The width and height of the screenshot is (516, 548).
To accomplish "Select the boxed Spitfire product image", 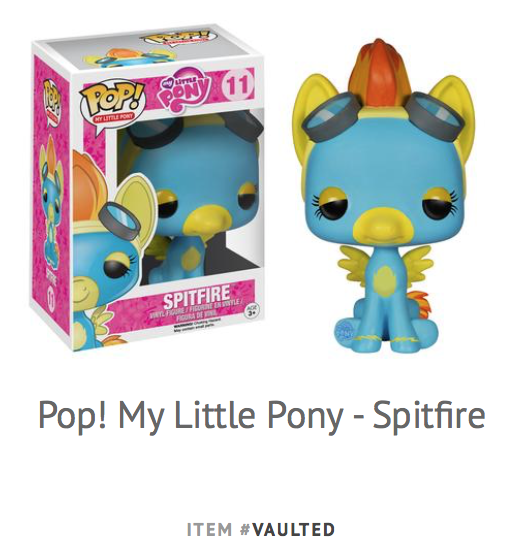I will [x=147, y=189].
